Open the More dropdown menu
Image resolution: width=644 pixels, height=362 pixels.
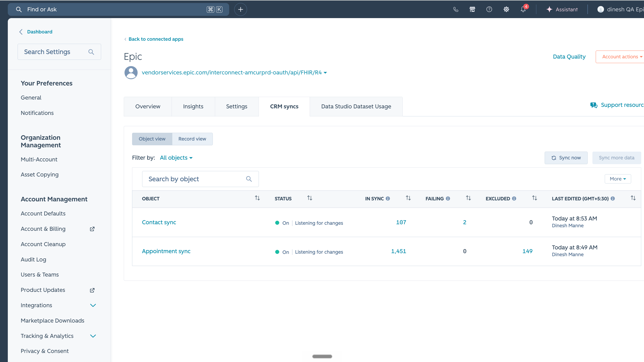(618, 179)
